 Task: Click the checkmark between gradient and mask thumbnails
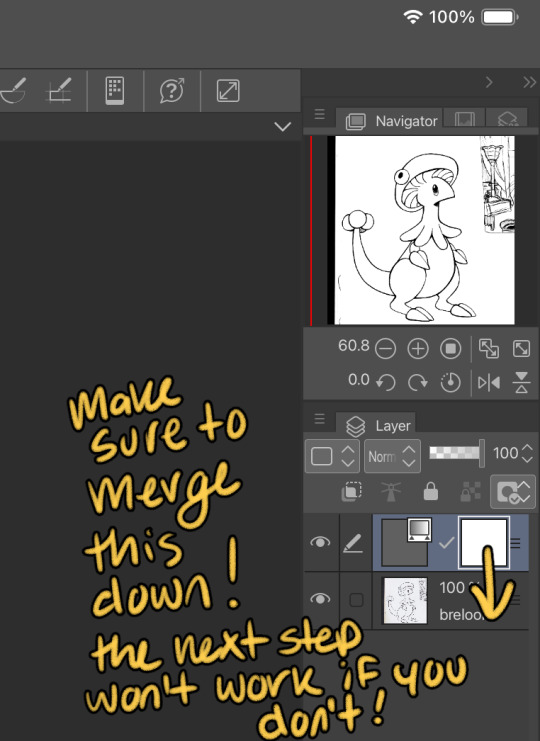click(x=446, y=543)
